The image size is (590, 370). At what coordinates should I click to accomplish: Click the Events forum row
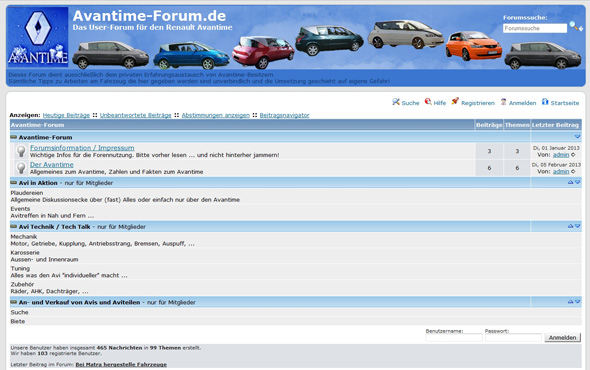295,212
